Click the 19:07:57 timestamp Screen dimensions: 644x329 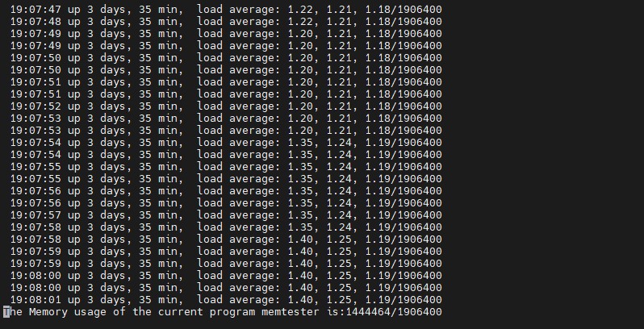pos(36,215)
